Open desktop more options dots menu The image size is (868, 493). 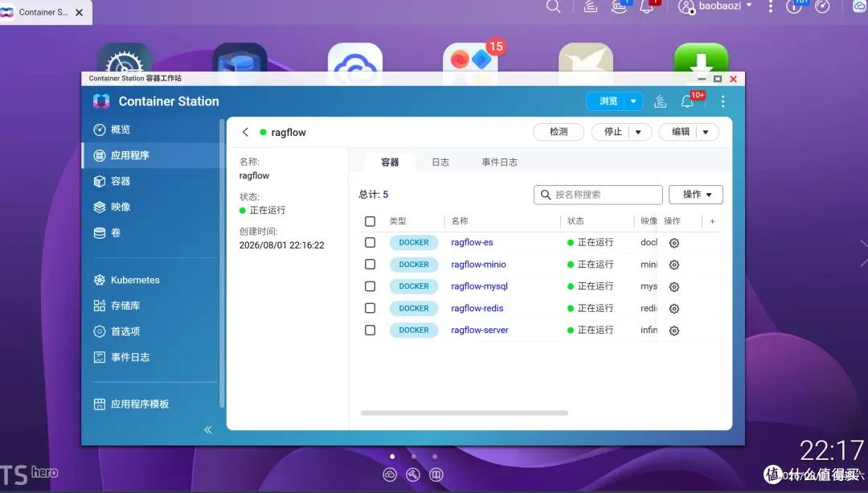pyautogui.click(x=770, y=6)
